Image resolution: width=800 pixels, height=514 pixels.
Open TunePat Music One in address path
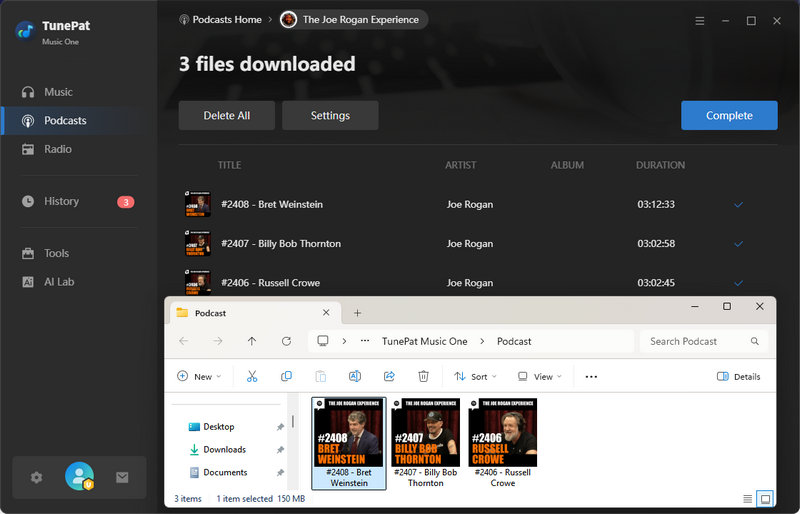point(424,341)
